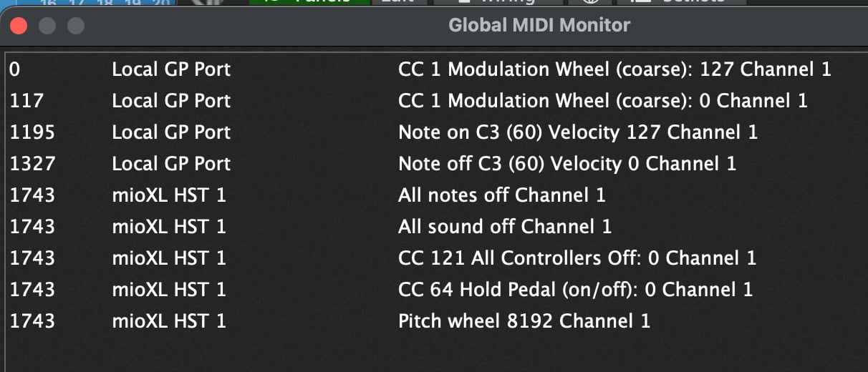Viewport: 868px width, 372px height.
Task: Select the Note off C3 message
Action: coord(566,164)
